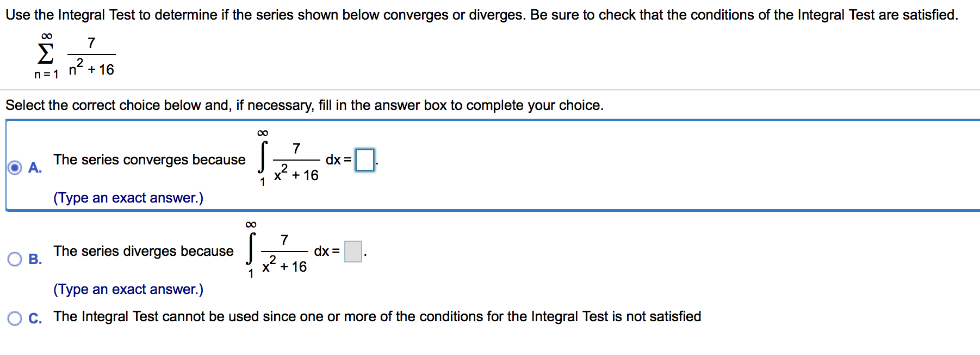Click the bold letter label B.

(35, 259)
